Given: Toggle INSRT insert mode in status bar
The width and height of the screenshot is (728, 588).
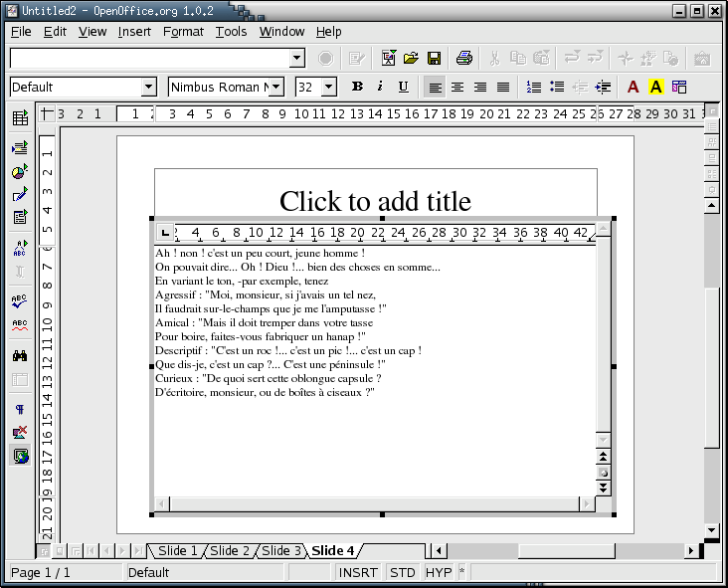Looking at the screenshot, I should [357, 572].
